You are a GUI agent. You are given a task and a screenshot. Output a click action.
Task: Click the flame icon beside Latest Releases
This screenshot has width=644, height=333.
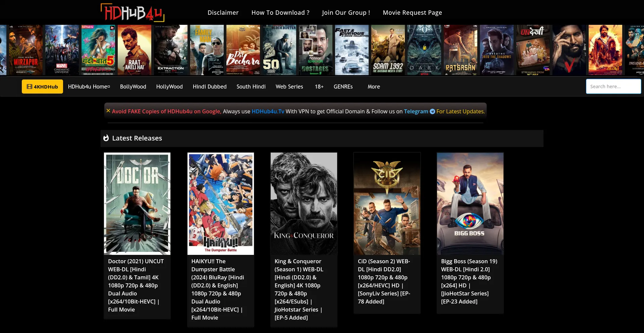pyautogui.click(x=106, y=138)
